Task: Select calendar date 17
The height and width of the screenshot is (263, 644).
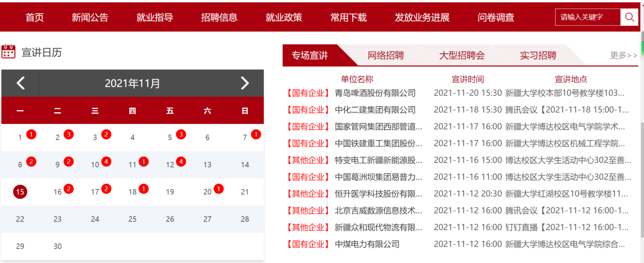Action: 95,192
